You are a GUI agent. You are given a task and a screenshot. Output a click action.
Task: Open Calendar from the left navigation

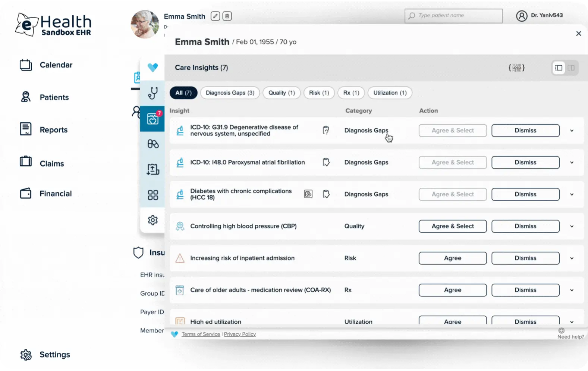(x=56, y=65)
